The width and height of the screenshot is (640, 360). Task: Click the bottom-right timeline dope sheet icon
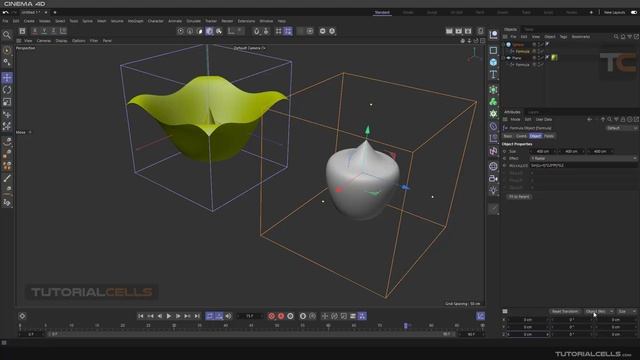pyautogui.click(x=481, y=316)
